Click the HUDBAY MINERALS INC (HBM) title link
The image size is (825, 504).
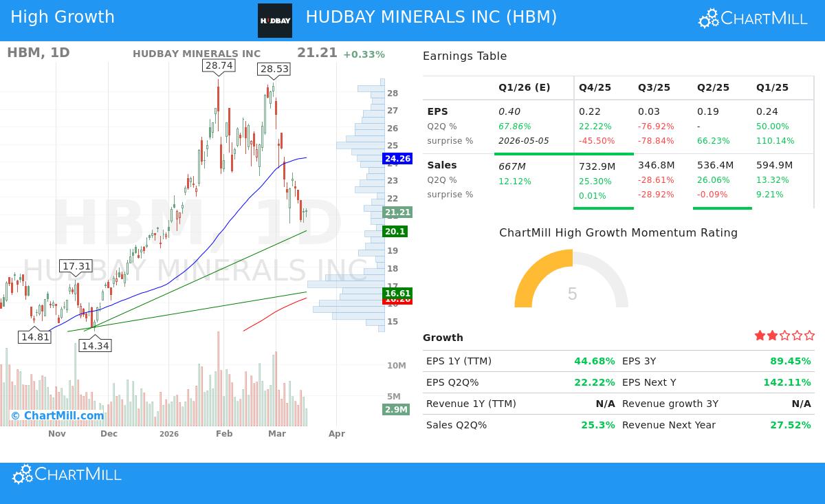431,17
